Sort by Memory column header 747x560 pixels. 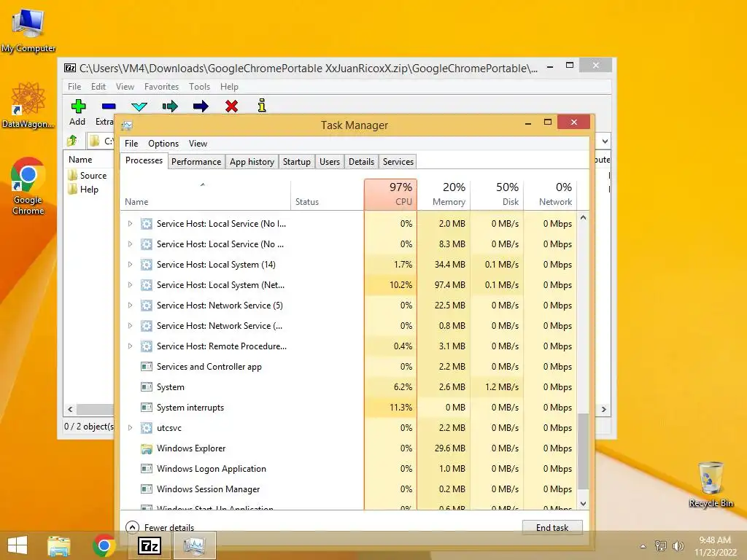click(x=444, y=194)
